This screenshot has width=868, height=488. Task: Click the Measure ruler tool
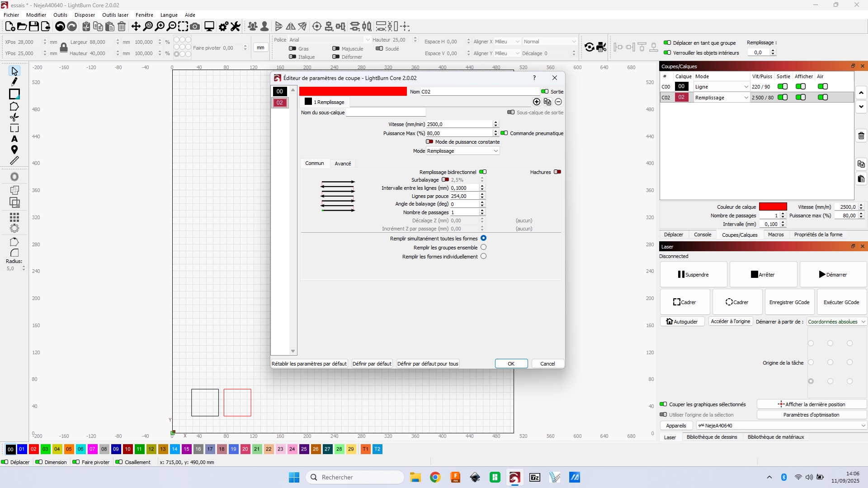pos(14,161)
